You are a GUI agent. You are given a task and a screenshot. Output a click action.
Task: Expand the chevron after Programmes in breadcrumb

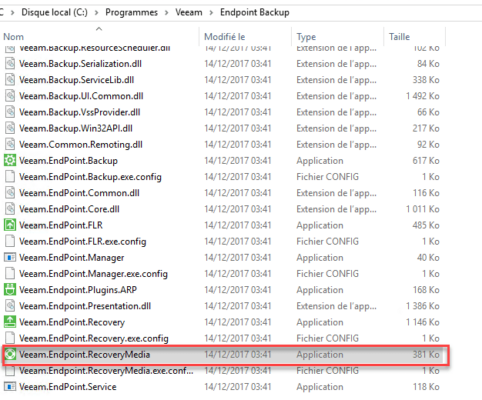click(166, 13)
